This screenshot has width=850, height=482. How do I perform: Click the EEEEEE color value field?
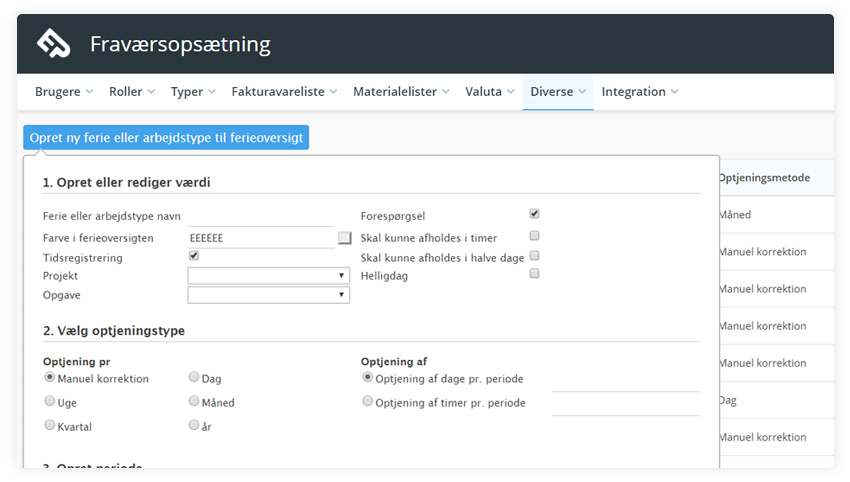261,238
